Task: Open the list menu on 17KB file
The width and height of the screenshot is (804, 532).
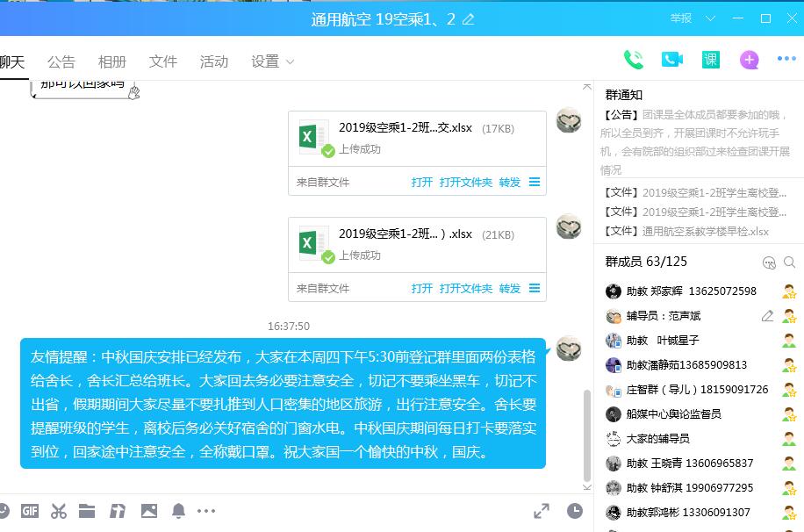Action: (535, 183)
